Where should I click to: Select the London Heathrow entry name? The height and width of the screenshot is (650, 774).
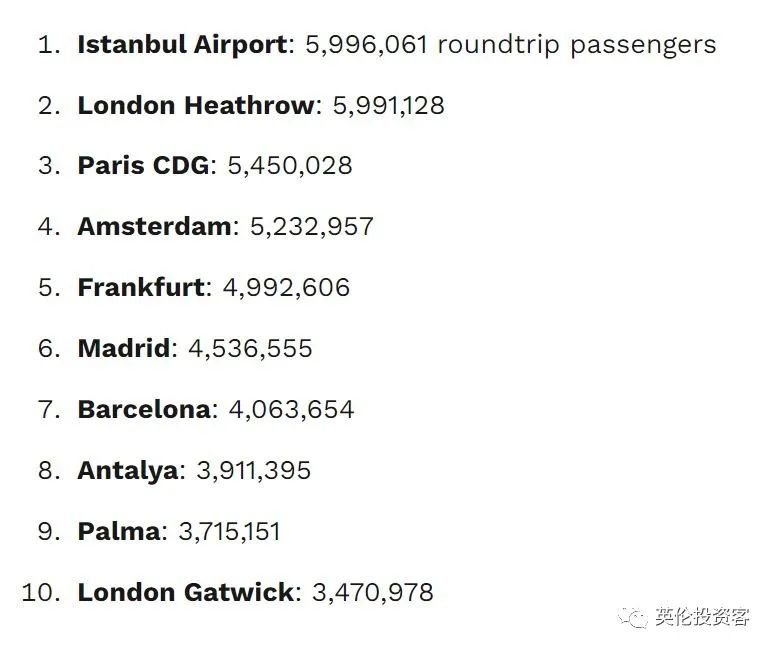[195, 105]
